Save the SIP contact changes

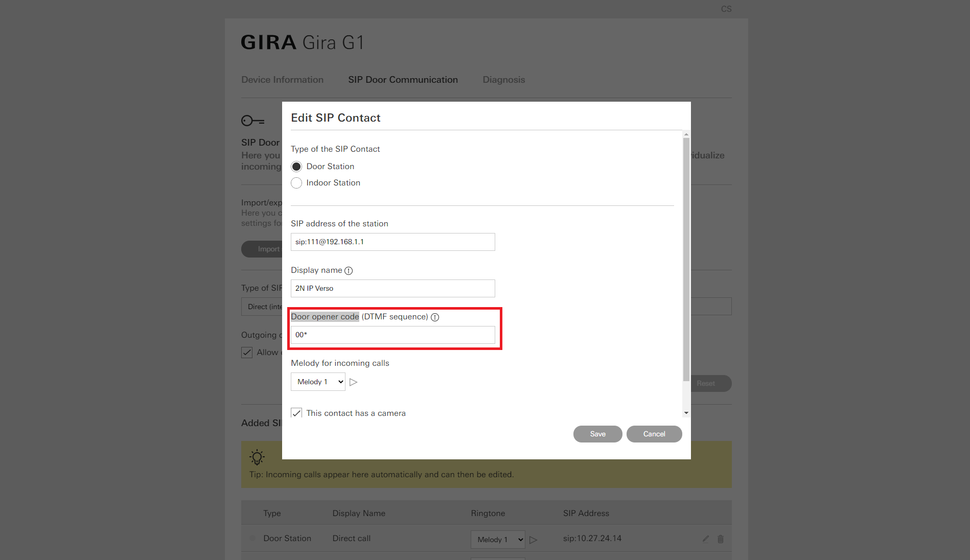[597, 434]
